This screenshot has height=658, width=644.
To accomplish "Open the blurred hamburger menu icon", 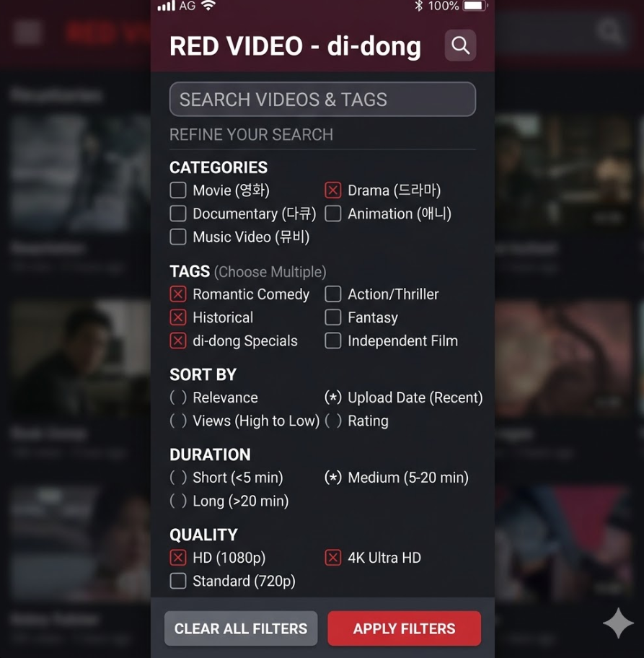I will coord(27,32).
